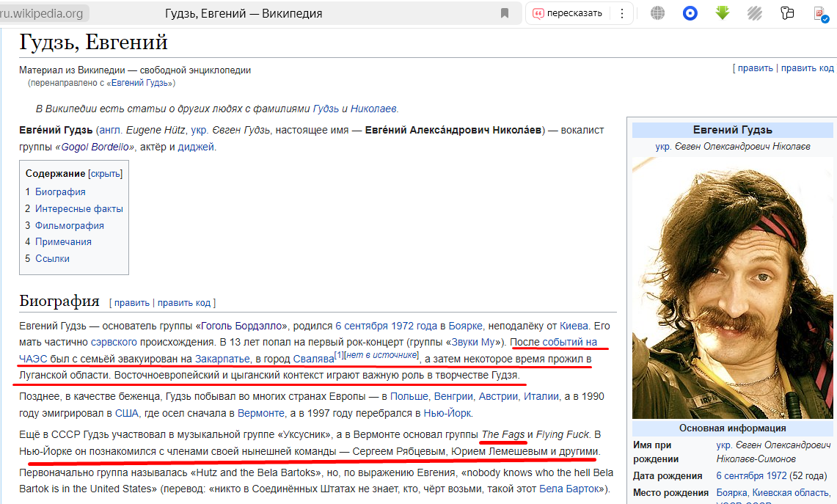This screenshot has width=837, height=504.
Task: Open the 'Гудзь' surname disambiguation link
Action: click(x=326, y=109)
